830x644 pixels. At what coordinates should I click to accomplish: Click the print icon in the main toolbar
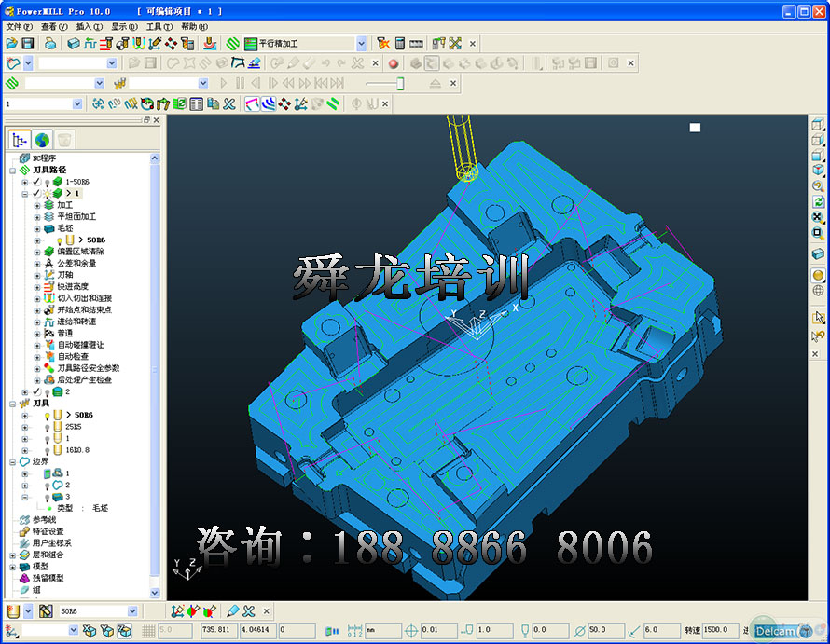(50, 44)
